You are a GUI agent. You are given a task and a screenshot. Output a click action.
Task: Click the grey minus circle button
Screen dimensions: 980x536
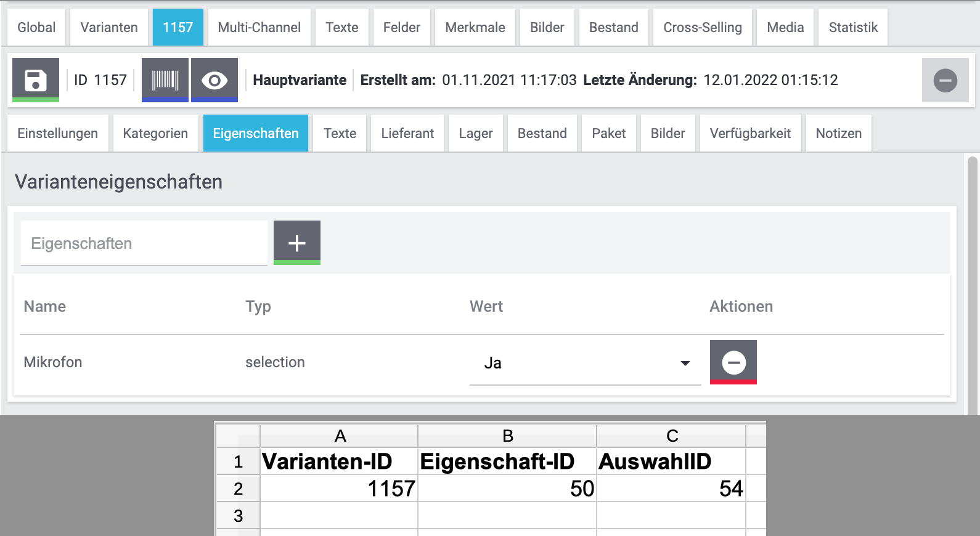[x=945, y=80]
